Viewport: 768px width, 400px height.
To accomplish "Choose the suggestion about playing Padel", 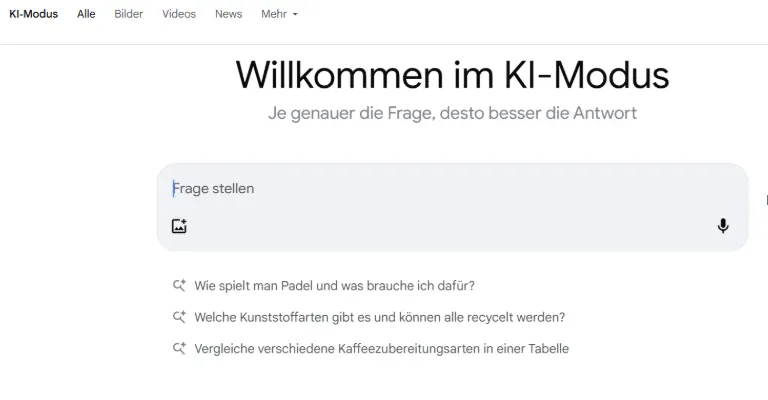I will tap(334, 285).
